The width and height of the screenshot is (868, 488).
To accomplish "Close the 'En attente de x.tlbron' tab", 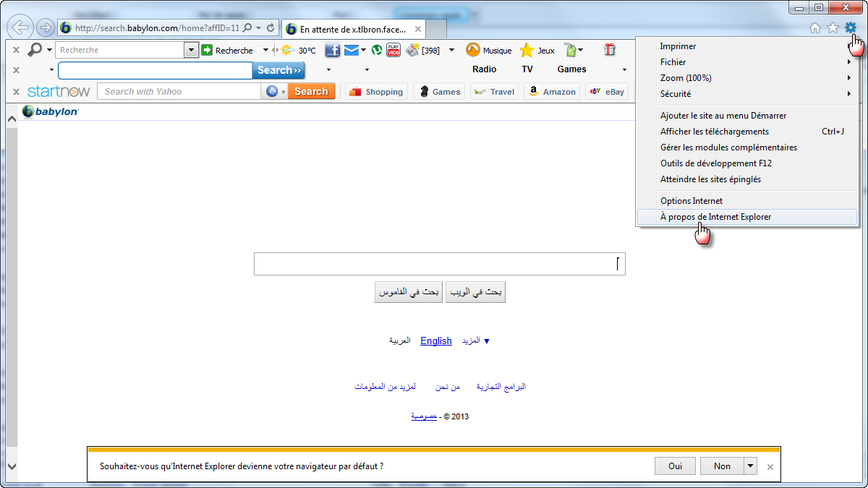I will click(x=418, y=29).
